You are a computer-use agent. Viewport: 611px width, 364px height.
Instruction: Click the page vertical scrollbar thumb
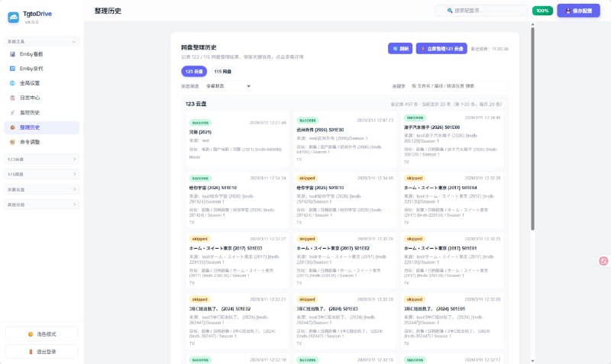tap(532, 128)
